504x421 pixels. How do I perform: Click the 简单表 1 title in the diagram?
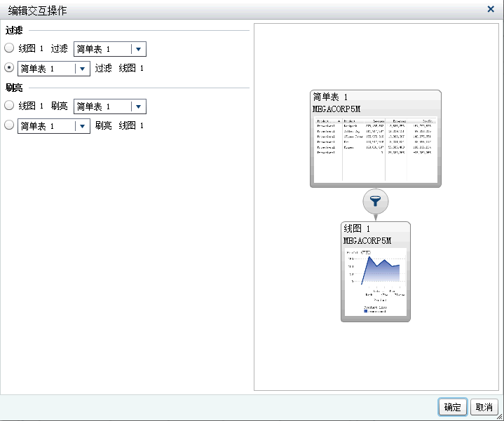click(331, 97)
